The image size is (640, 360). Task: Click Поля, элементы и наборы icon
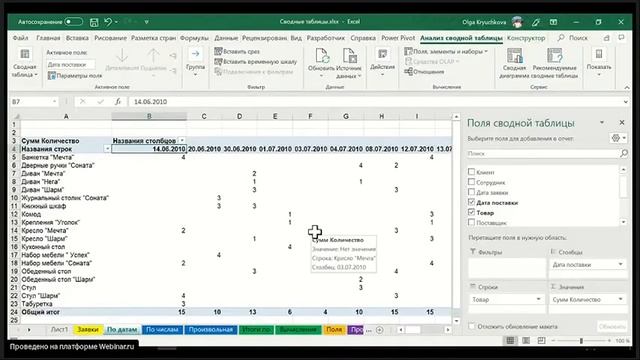tap(408, 51)
